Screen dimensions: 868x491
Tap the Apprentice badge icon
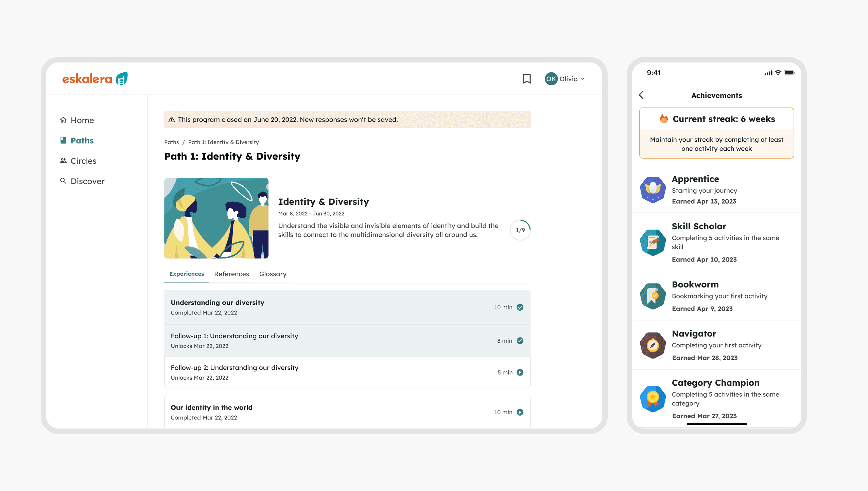pyautogui.click(x=653, y=189)
